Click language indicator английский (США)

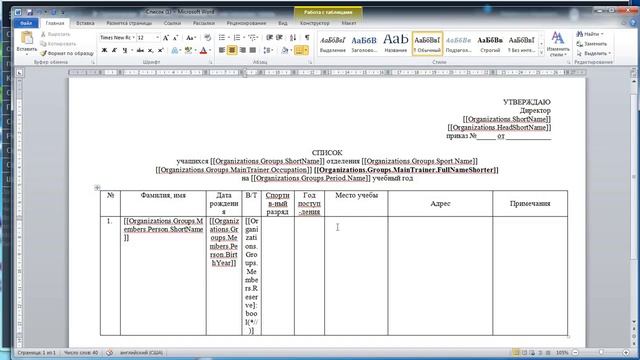click(x=141, y=352)
